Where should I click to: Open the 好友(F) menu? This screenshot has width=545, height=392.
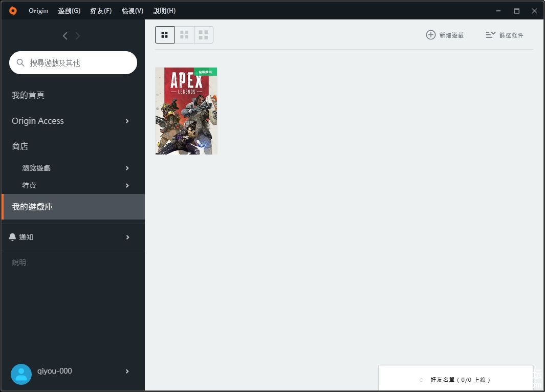tap(101, 11)
